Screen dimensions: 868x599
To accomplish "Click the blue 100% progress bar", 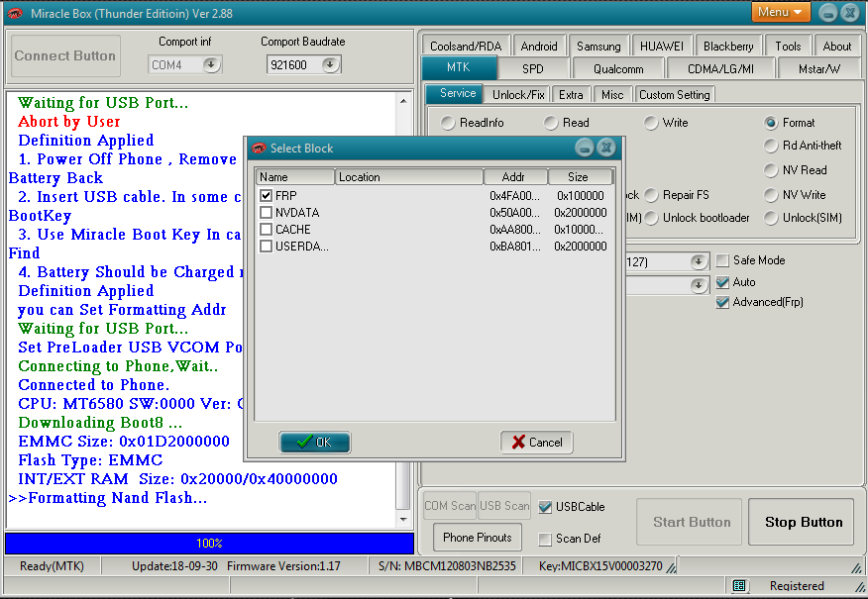I will pyautogui.click(x=209, y=544).
